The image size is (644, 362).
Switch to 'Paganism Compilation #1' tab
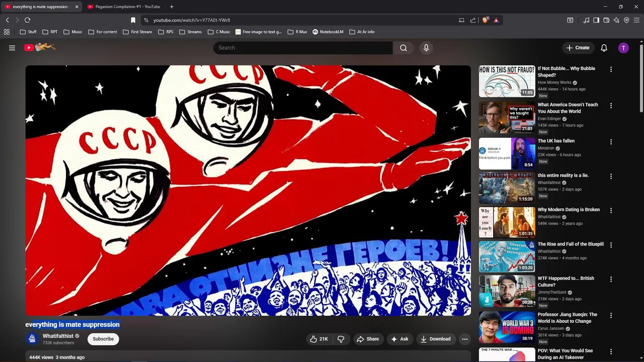[x=124, y=7]
